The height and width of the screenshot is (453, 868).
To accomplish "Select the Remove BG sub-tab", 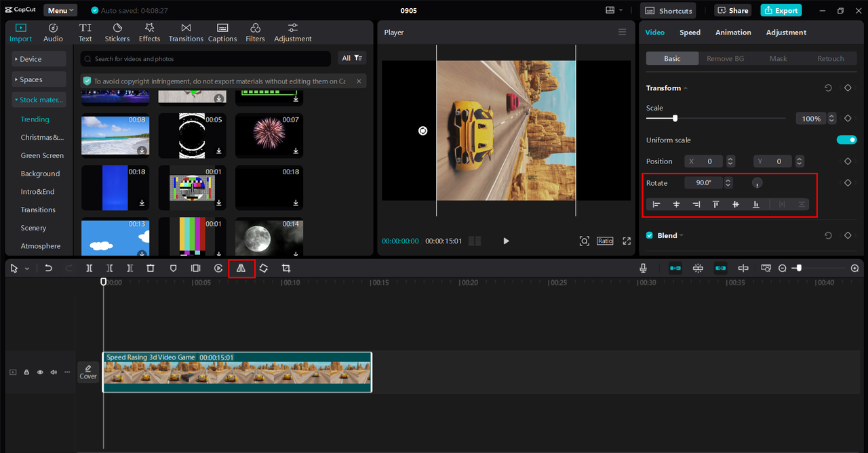I will pos(725,58).
